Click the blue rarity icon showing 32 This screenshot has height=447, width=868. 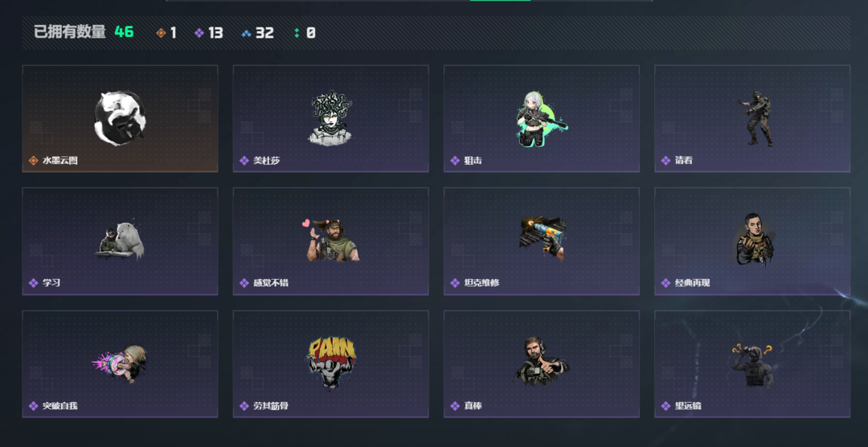tap(247, 33)
